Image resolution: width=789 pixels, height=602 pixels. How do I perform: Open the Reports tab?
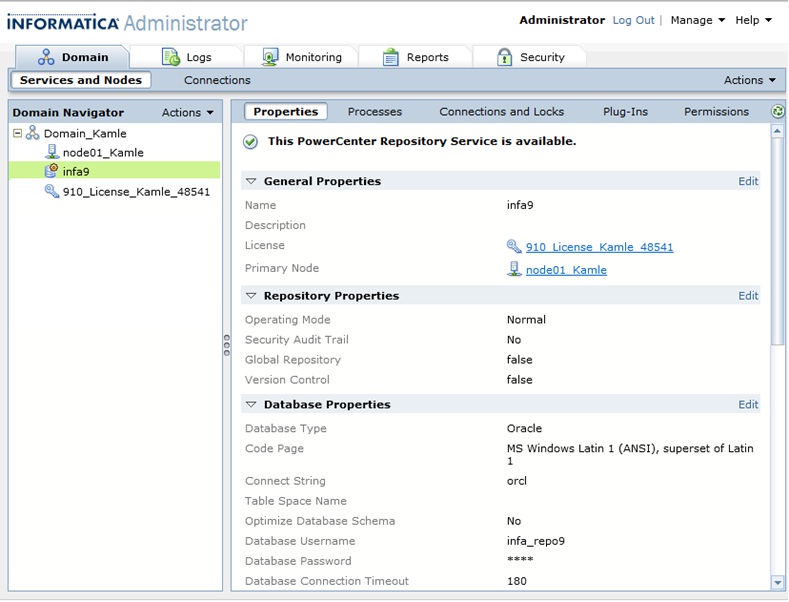(415, 57)
